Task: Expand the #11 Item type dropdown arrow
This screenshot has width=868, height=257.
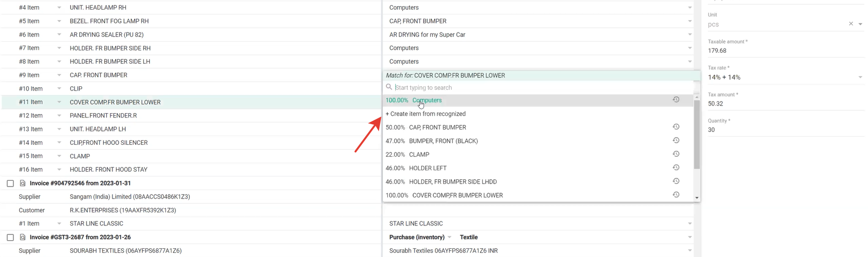Action: (x=59, y=102)
